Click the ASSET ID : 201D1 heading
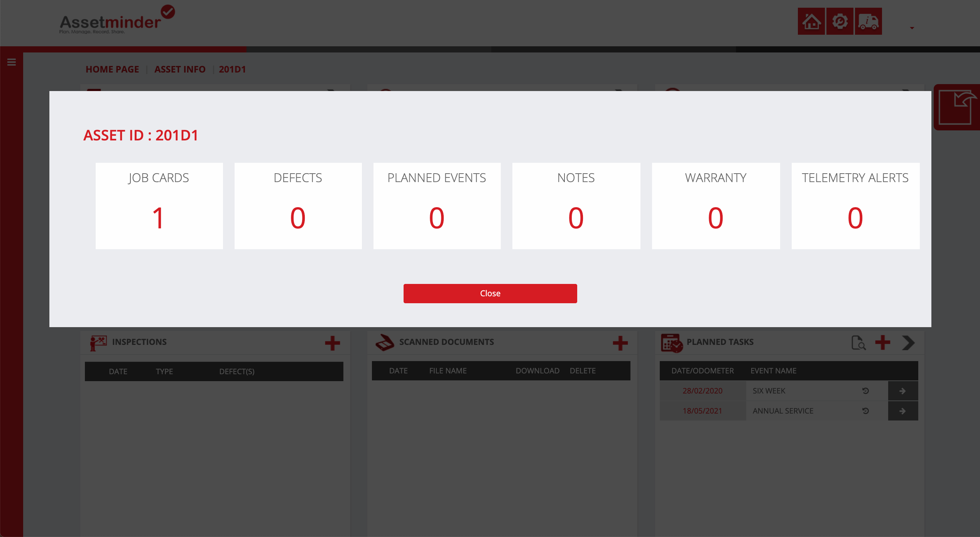This screenshot has height=537, width=980. (x=141, y=135)
